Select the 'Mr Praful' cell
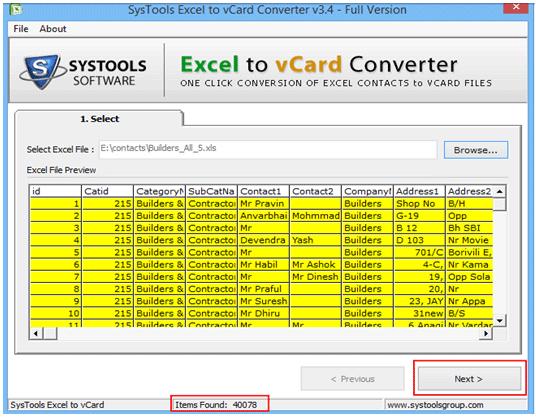Screen dimensions: 536x417 click(x=263, y=289)
